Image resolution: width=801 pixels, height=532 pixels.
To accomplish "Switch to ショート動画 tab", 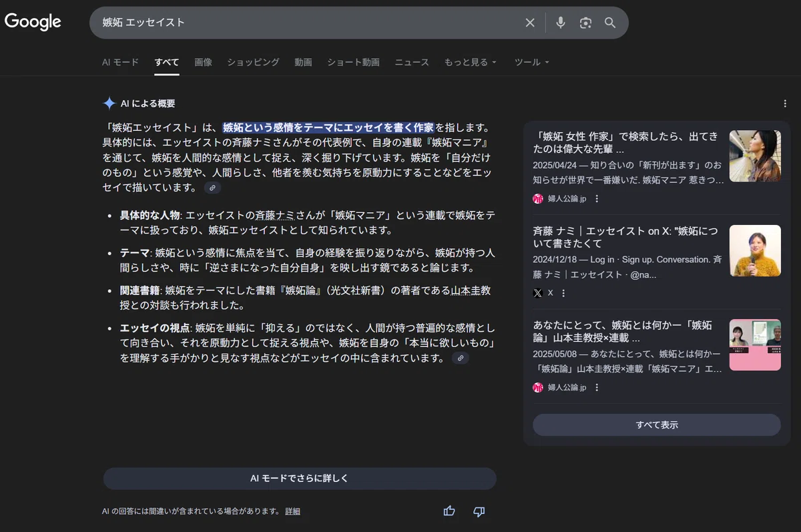I will point(353,62).
